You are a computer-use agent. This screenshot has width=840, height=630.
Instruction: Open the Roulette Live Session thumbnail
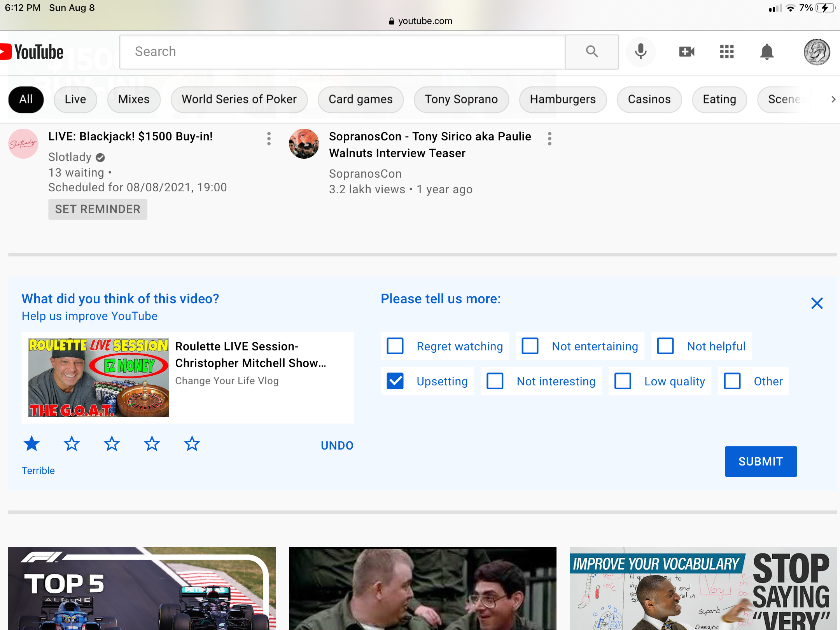coord(98,378)
